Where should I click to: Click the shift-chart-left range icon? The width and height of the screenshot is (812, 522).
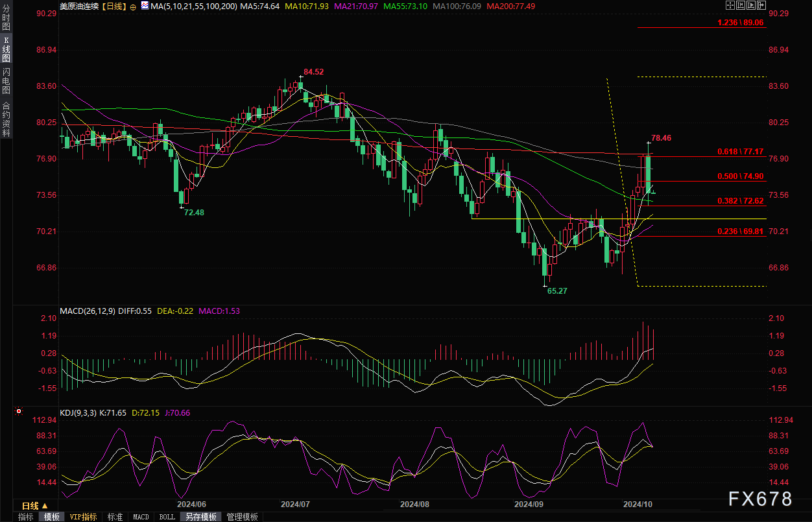[x=741, y=6]
